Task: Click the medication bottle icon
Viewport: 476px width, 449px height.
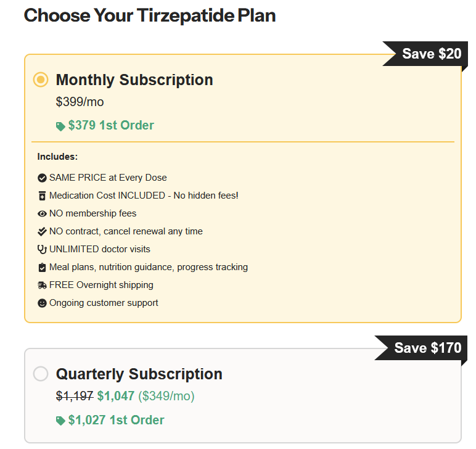Action: 42,196
